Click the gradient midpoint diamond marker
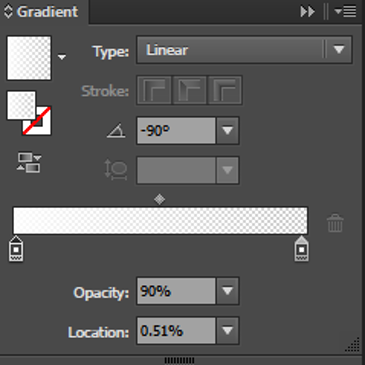 click(160, 199)
